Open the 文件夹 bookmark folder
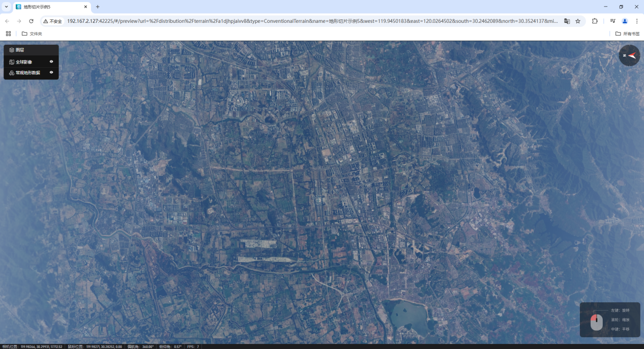 (x=32, y=34)
